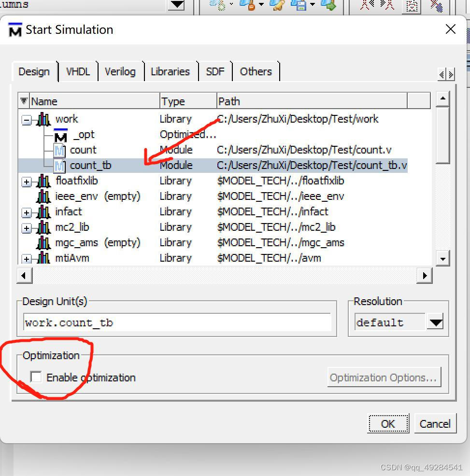Select the count module
470x476 pixels.
pos(83,150)
